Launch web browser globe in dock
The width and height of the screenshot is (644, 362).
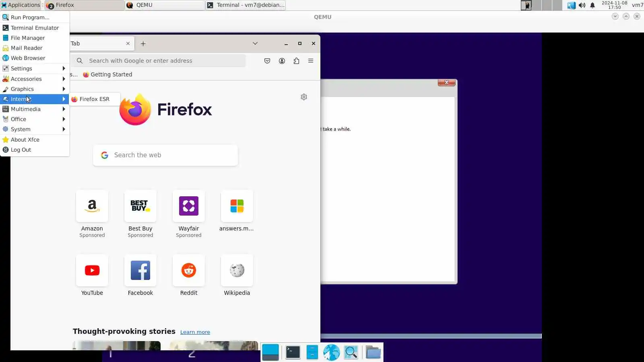pyautogui.click(x=332, y=352)
